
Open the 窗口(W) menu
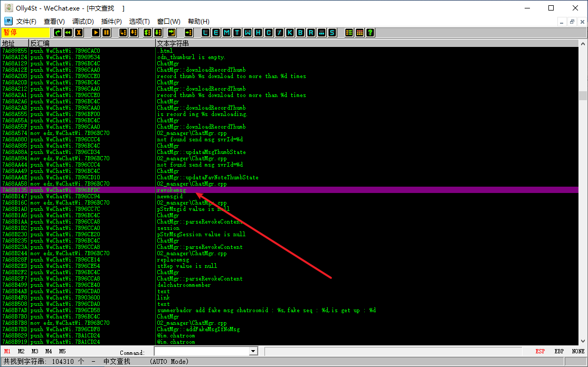(x=169, y=21)
